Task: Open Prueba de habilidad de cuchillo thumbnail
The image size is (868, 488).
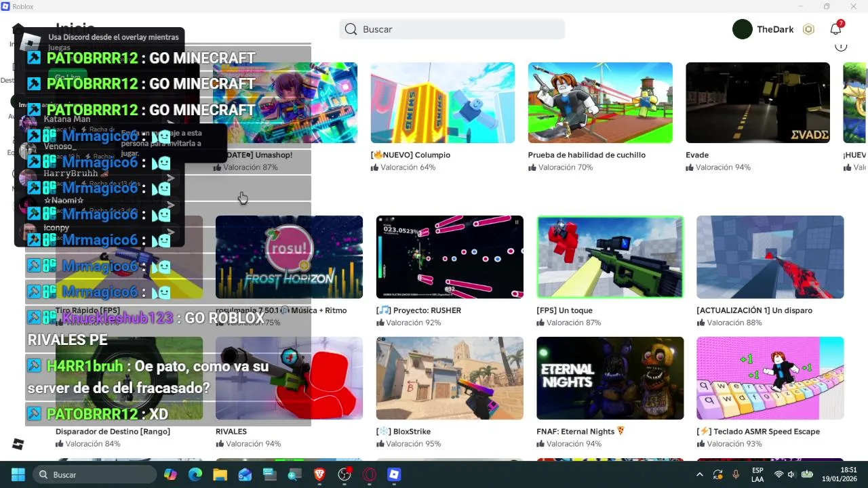Action: click(x=600, y=103)
